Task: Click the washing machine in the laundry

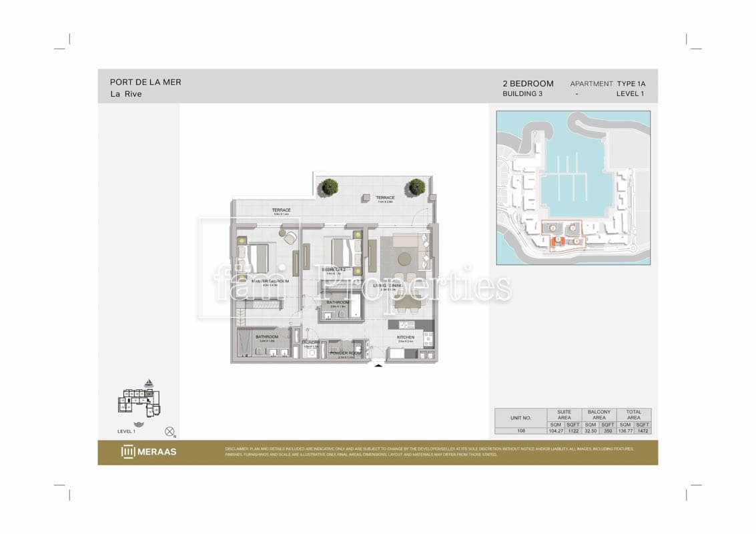Action: [312, 353]
